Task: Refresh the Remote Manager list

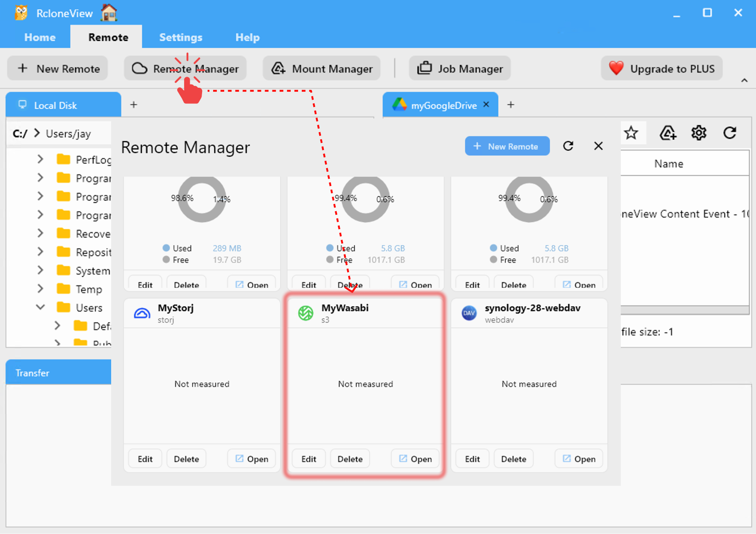Action: 568,146
